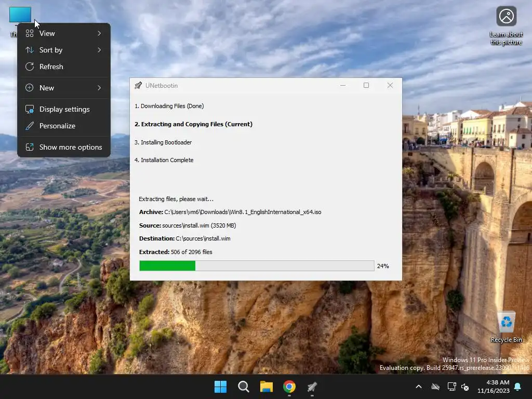Click the View grid icon

click(x=30, y=33)
